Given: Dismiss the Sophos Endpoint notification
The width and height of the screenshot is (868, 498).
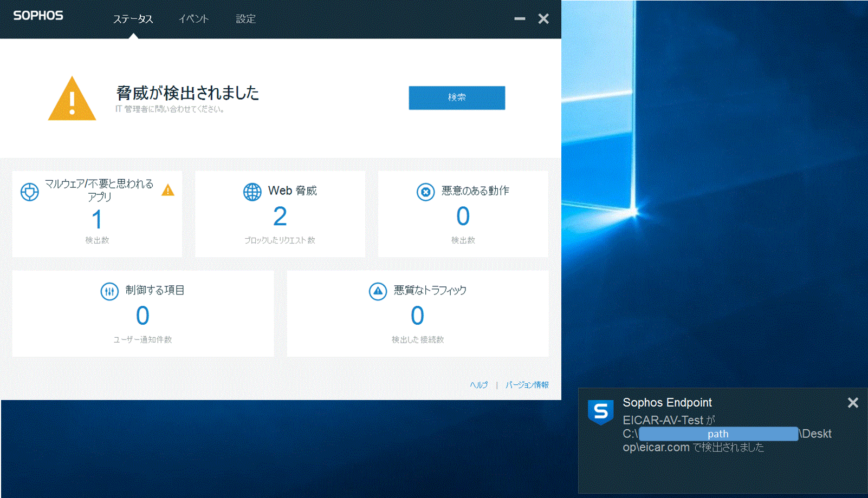Looking at the screenshot, I should tap(852, 403).
